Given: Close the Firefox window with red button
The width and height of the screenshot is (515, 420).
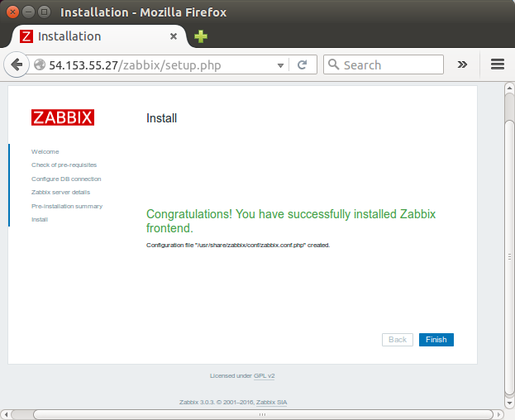Looking at the screenshot, I should tap(12, 12).
